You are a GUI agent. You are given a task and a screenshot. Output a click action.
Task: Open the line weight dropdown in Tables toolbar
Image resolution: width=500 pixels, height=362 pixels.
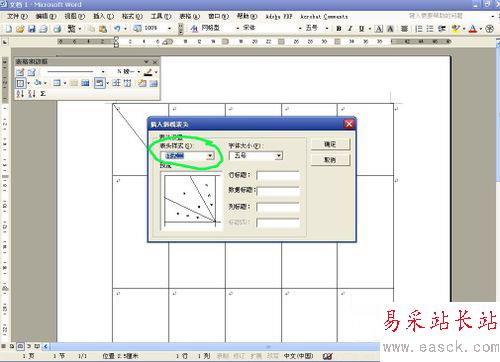pyautogui.click(x=139, y=72)
